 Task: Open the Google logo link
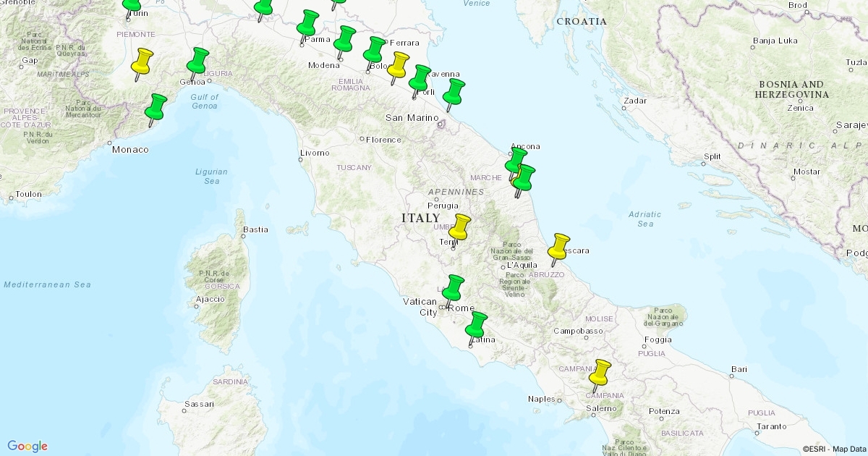[27, 446]
